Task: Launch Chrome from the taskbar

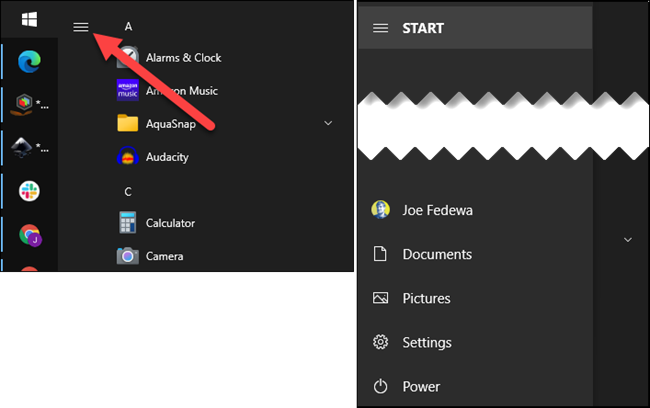Action: (x=30, y=235)
